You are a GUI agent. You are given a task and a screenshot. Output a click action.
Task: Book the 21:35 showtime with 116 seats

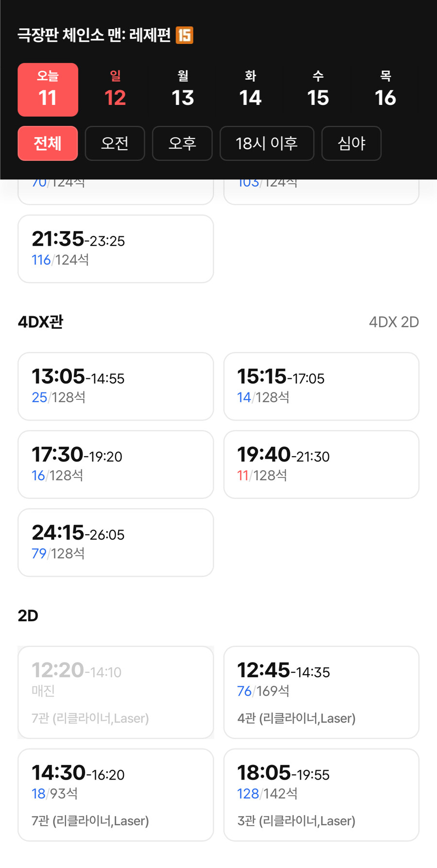(x=116, y=249)
